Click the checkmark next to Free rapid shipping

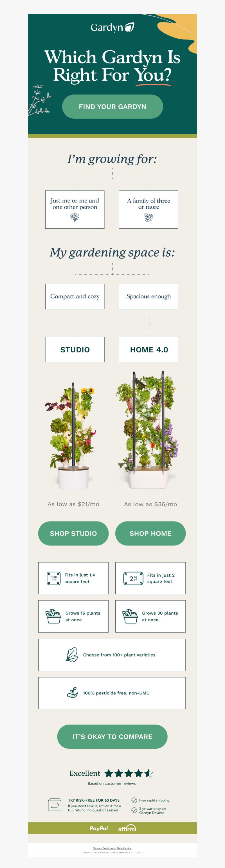tap(134, 800)
